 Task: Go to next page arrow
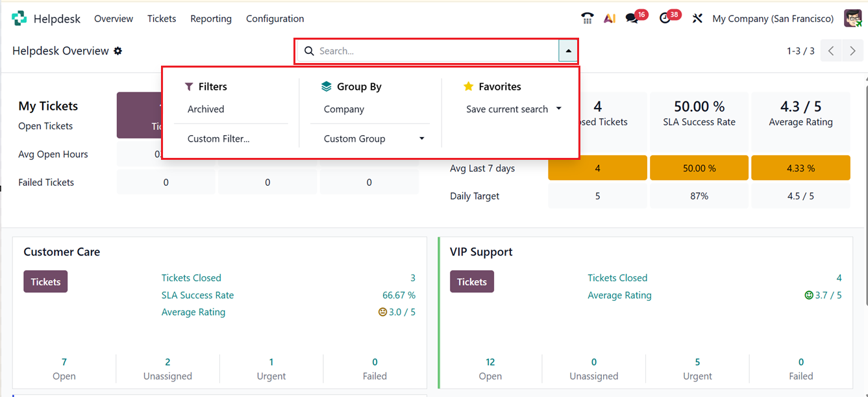[853, 51]
